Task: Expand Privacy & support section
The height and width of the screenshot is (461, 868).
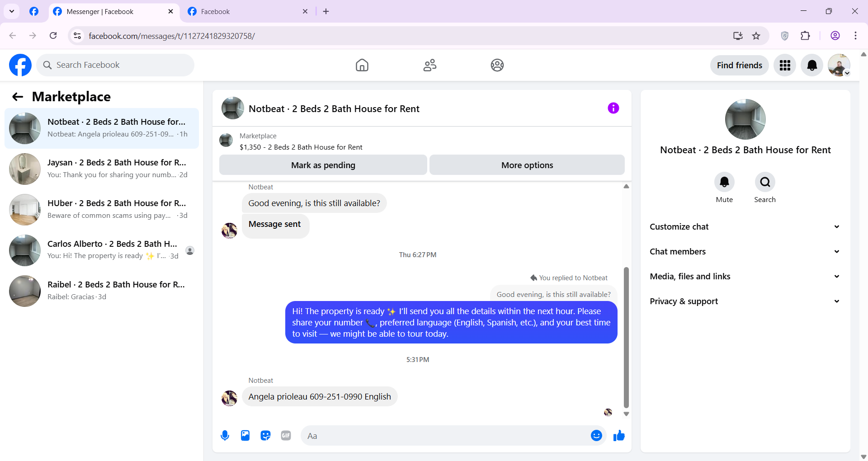Action: pos(745,301)
